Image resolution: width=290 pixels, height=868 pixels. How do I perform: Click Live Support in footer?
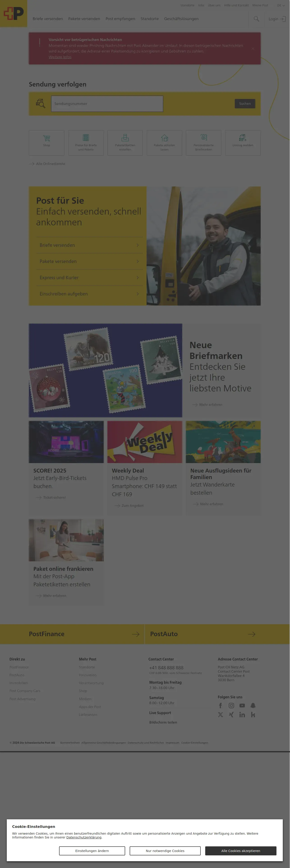pos(160,713)
